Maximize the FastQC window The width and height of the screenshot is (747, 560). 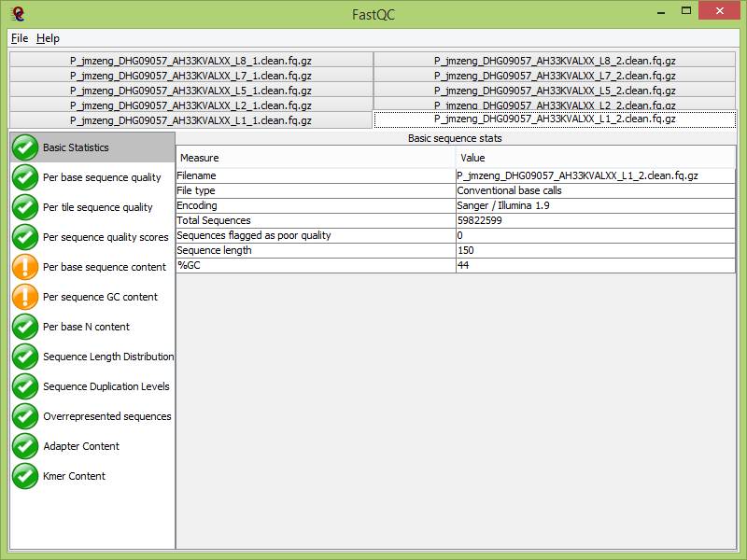click(686, 11)
